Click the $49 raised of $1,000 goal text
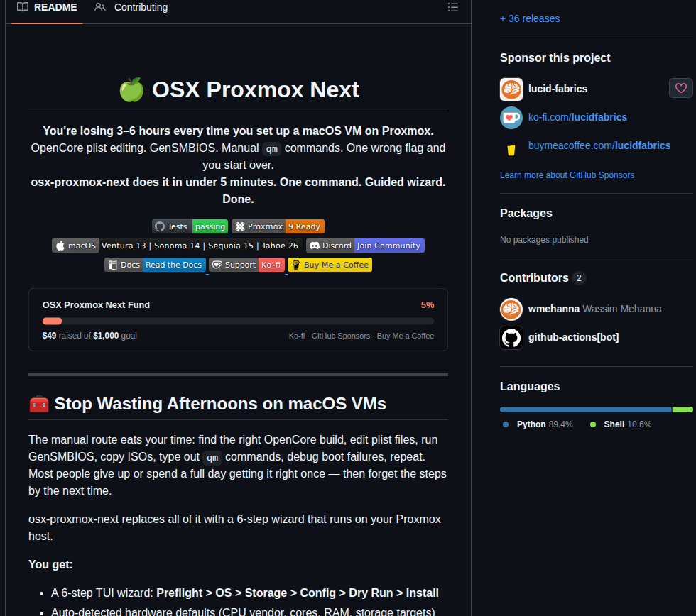The width and height of the screenshot is (696, 616). point(89,336)
